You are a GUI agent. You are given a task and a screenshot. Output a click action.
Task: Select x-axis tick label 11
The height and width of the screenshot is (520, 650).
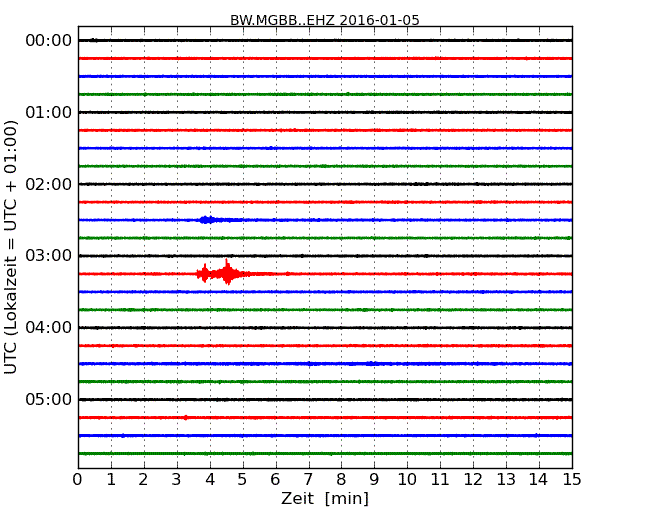click(440, 480)
